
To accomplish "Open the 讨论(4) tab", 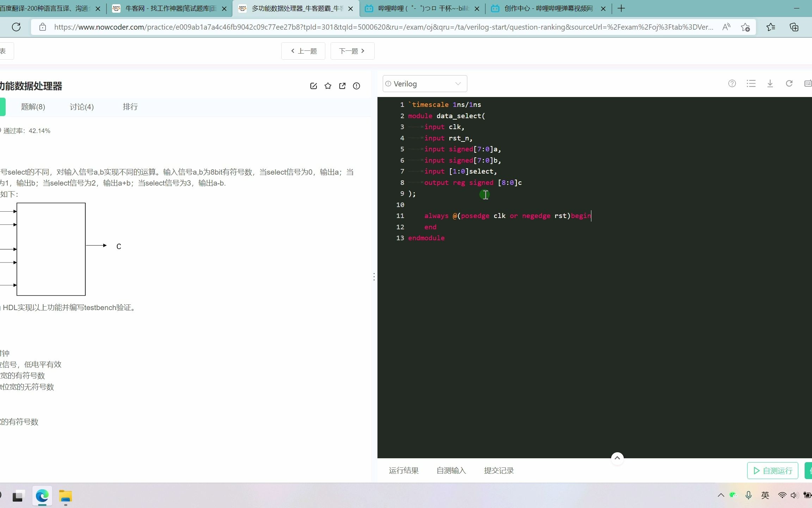I will tap(82, 107).
